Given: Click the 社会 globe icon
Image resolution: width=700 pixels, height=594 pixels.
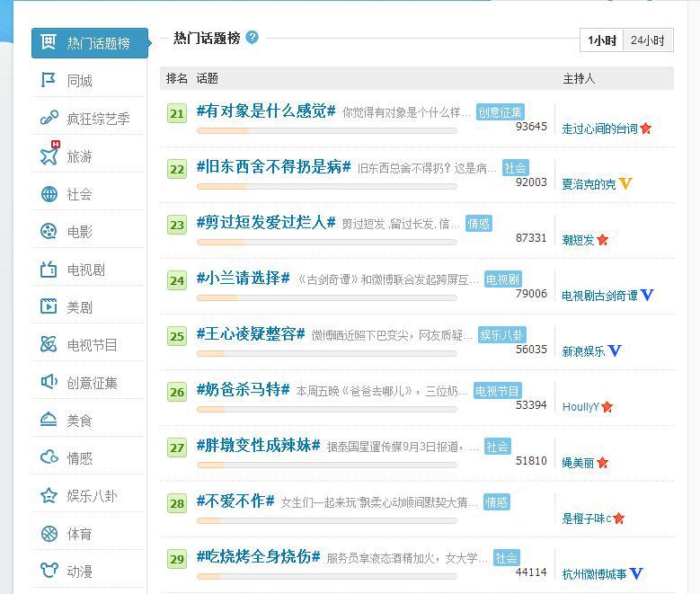Looking at the screenshot, I should coord(49,194).
